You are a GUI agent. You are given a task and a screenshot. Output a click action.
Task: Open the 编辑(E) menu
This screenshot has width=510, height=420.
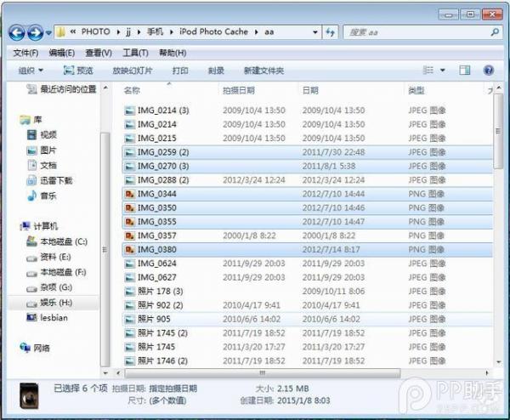click(62, 53)
